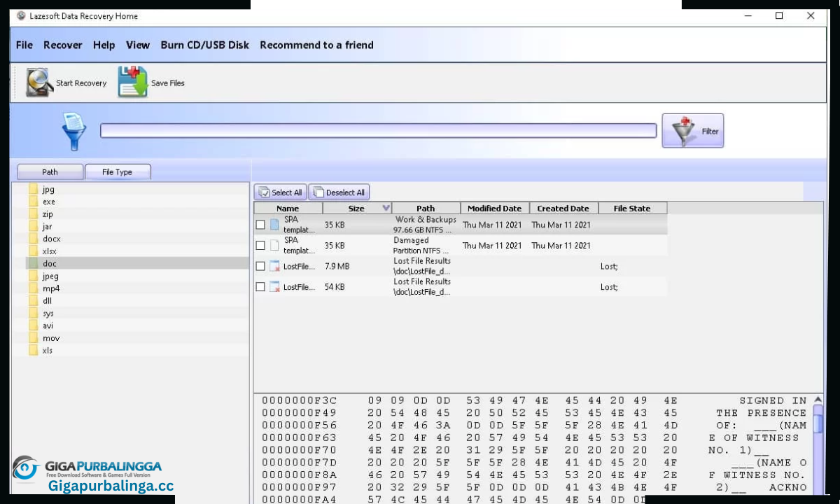Sort by the Path column header
Image resolution: width=840 pixels, height=504 pixels.
pyautogui.click(x=426, y=209)
